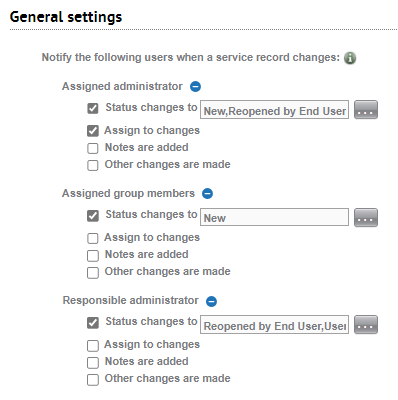Click the green info icon beside notify heading
398x400 pixels.
(x=350, y=58)
